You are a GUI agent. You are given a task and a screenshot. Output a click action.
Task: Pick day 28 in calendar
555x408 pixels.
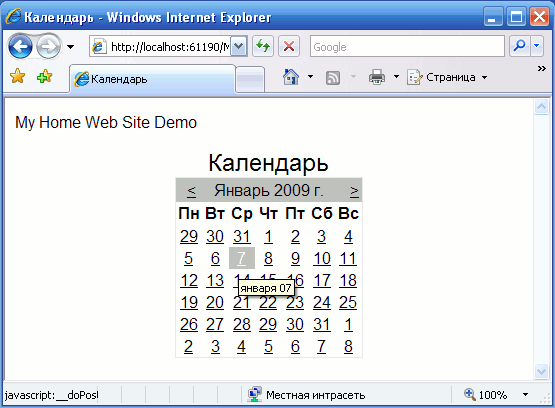click(242, 324)
